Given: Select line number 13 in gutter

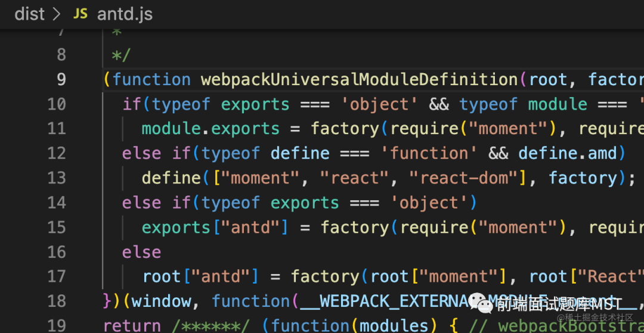Looking at the screenshot, I should click(x=57, y=178).
